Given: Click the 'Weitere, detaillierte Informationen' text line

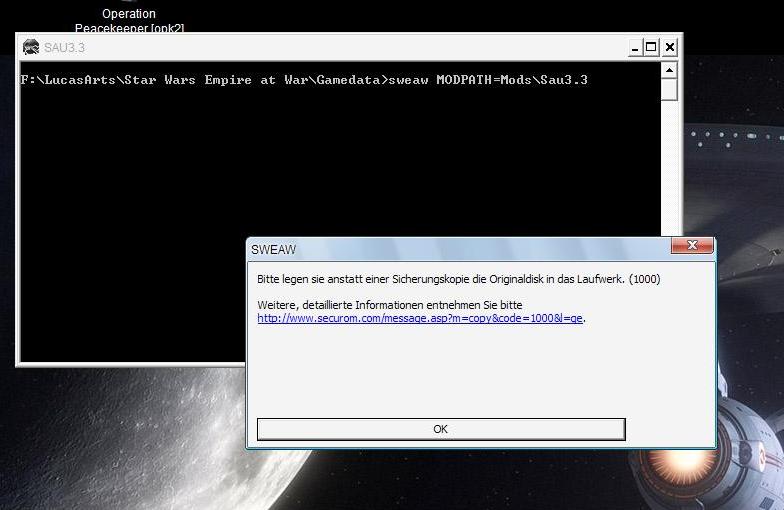Looking at the screenshot, I should 389,304.
